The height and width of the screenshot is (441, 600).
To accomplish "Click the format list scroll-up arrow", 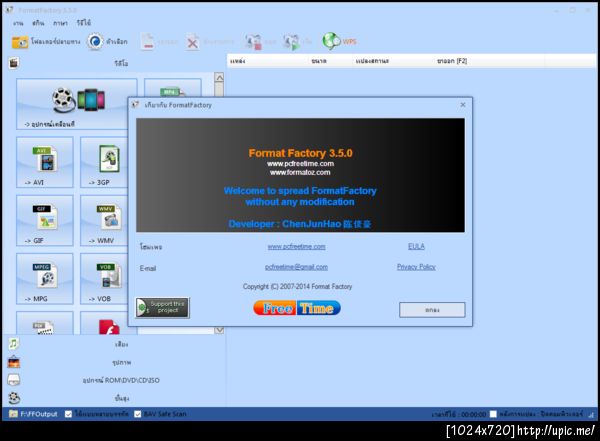I will pos(219,78).
